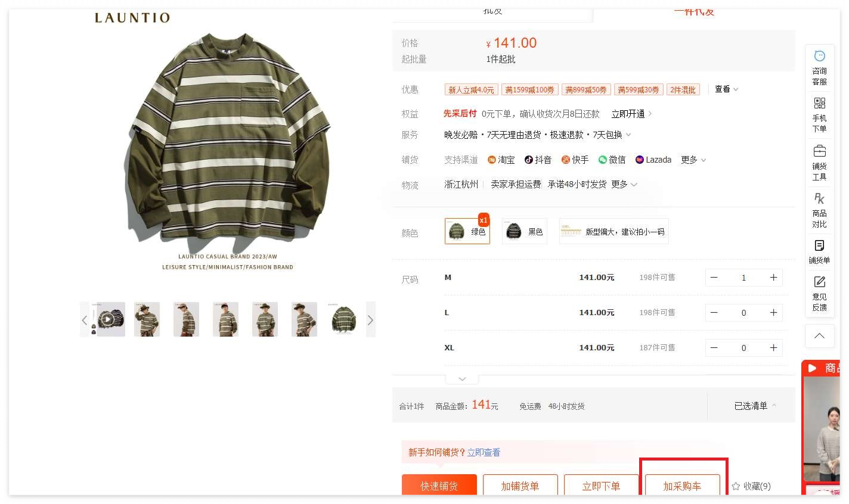This screenshot has width=849, height=504.
Task: Switch to the 一件代发 tab
Action: click(694, 12)
